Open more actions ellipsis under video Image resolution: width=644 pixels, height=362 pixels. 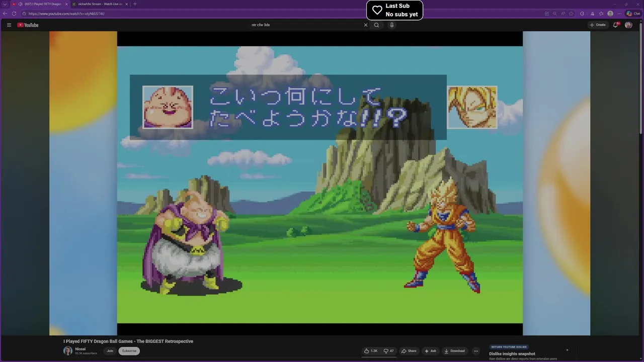pyautogui.click(x=476, y=351)
